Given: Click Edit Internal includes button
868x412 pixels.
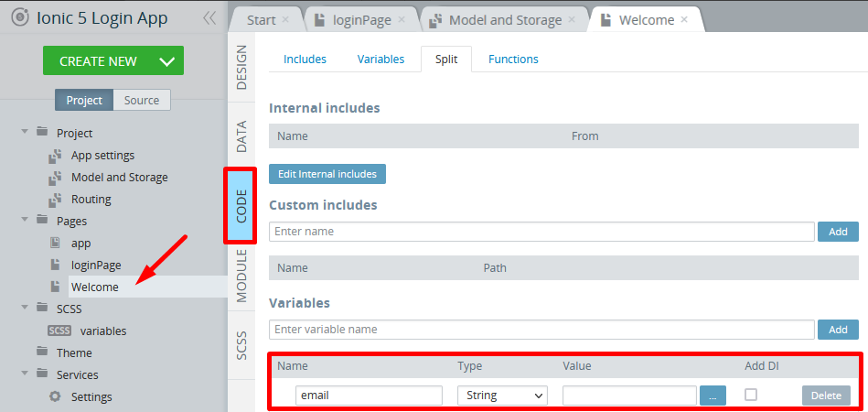Looking at the screenshot, I should 327,174.
